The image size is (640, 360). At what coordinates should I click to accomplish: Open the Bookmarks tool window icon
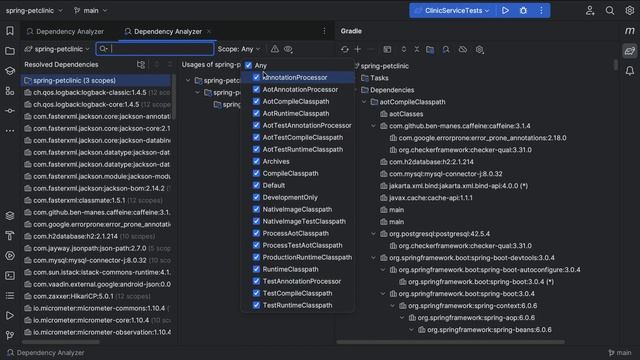click(x=10, y=31)
